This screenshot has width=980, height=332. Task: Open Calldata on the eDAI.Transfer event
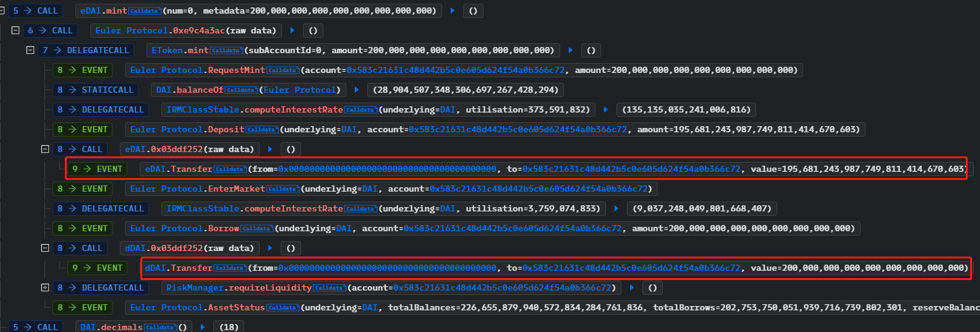coord(230,169)
